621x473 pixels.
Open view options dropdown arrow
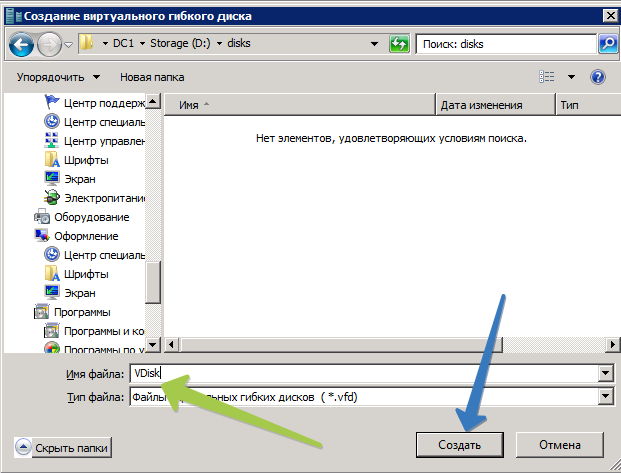click(x=571, y=77)
